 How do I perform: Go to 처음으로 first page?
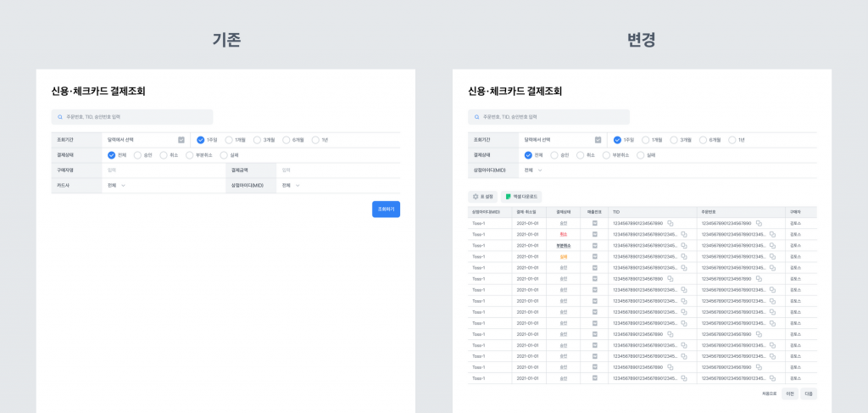[770, 393]
